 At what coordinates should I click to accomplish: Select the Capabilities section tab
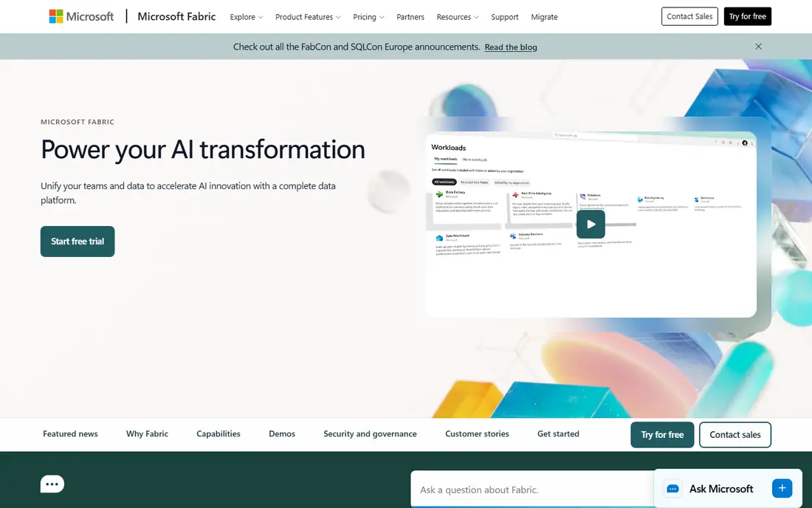[218, 434]
